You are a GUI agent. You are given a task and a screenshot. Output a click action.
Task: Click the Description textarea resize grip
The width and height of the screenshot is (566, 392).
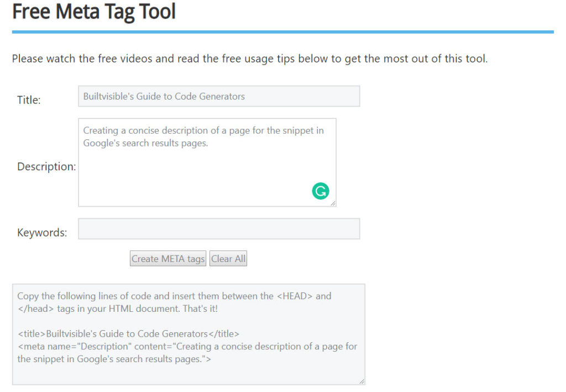click(x=334, y=203)
